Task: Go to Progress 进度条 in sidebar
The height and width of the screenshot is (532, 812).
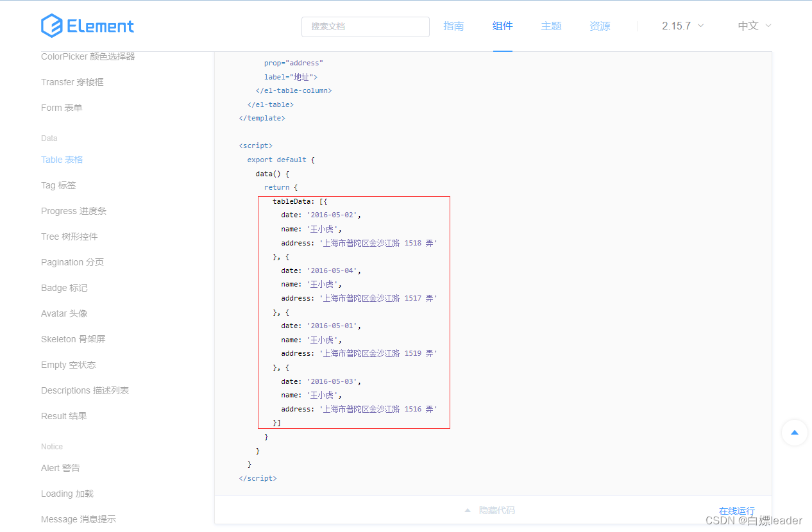Action: 74,211
